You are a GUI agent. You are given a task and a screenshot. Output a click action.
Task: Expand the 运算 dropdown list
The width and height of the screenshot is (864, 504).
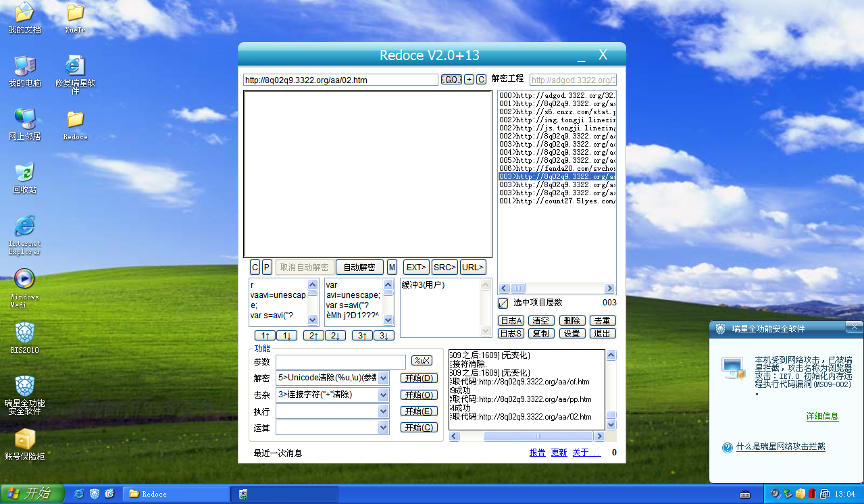[384, 428]
